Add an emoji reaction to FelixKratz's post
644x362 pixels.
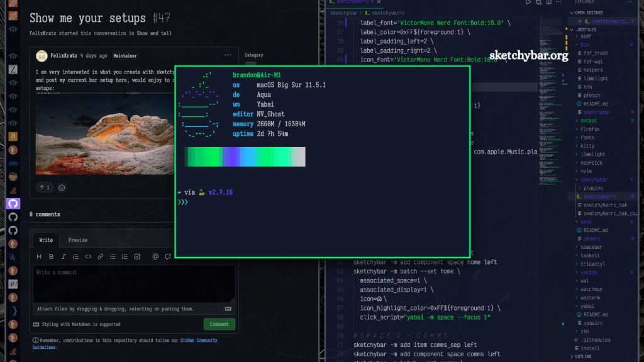pos(62,187)
